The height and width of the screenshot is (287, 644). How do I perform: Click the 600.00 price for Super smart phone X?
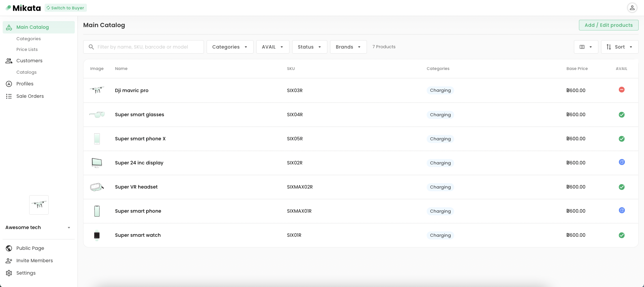576,139
